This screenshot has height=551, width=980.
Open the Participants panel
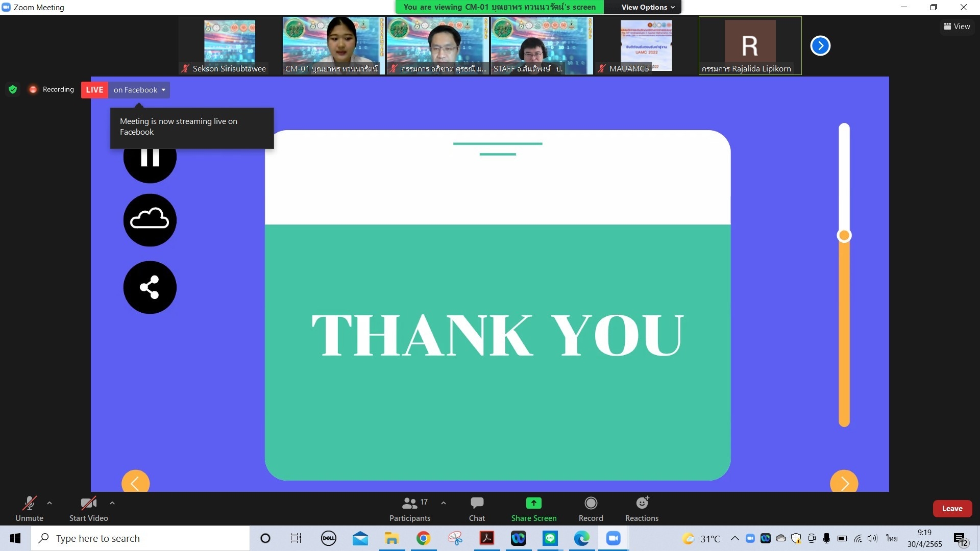pos(410,509)
